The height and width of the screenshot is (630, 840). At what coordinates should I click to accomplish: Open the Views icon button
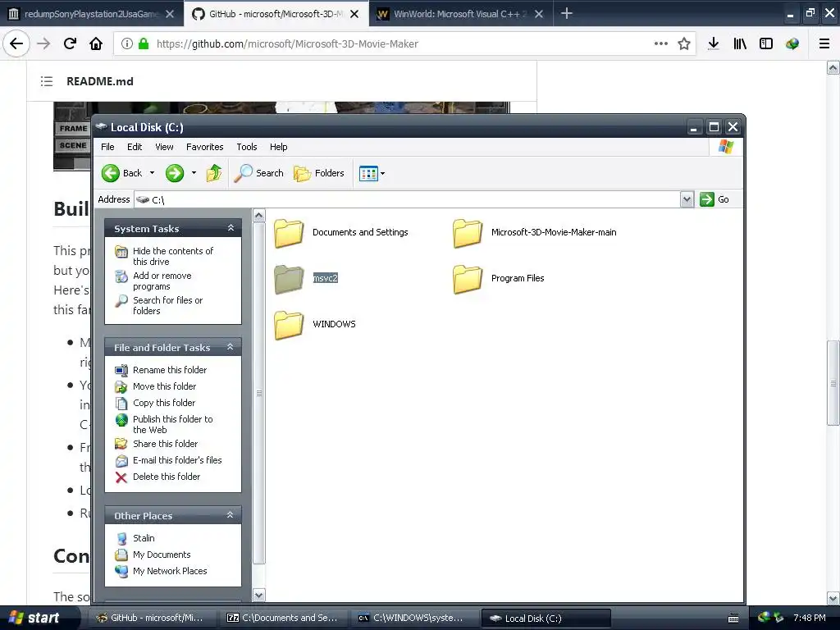coord(368,173)
